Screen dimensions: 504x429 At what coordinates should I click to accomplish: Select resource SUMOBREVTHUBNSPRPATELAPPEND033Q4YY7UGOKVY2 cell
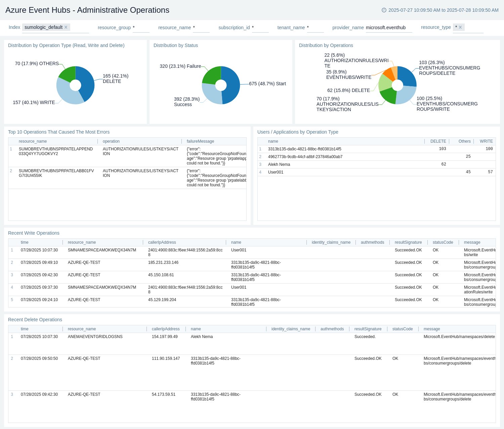click(x=56, y=151)
